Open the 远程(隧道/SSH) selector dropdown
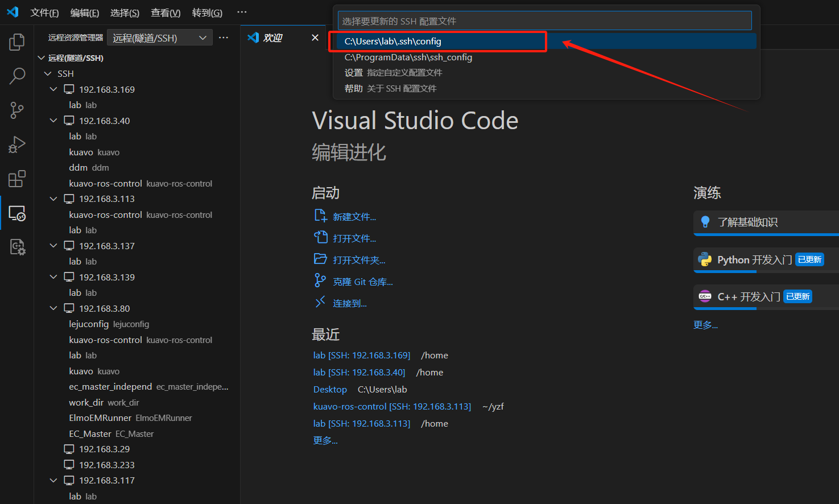Image resolution: width=839 pixels, height=504 pixels. [159, 37]
